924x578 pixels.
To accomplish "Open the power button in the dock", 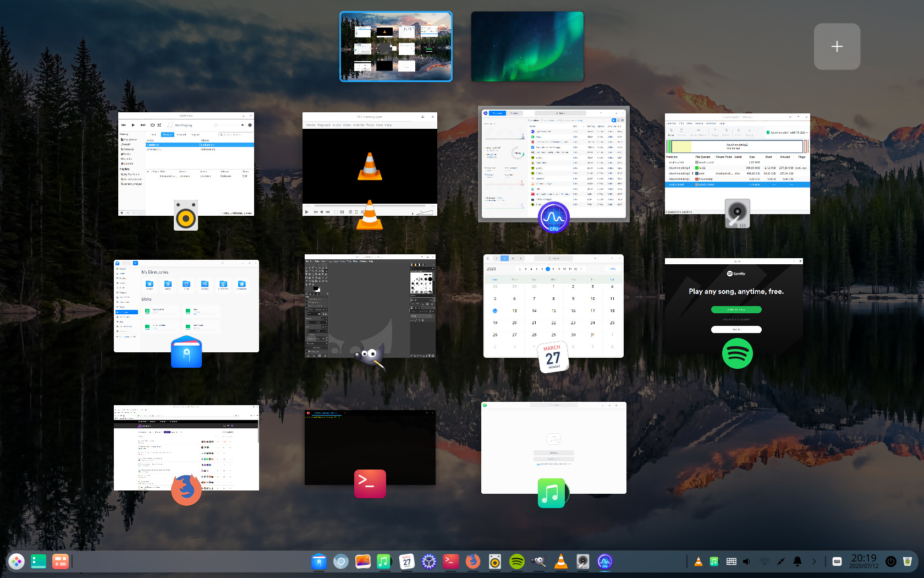I will pos(891,561).
